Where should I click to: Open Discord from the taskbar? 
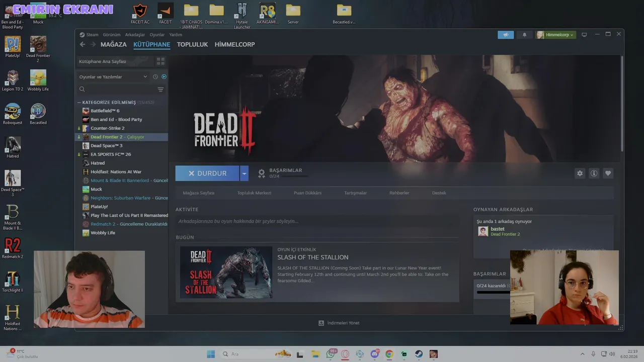[374, 354]
